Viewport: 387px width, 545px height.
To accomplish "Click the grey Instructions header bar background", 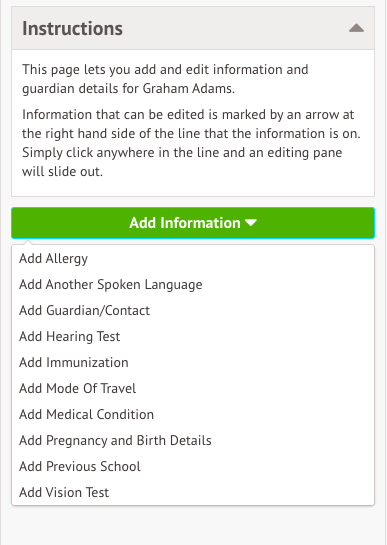I will pos(193,28).
